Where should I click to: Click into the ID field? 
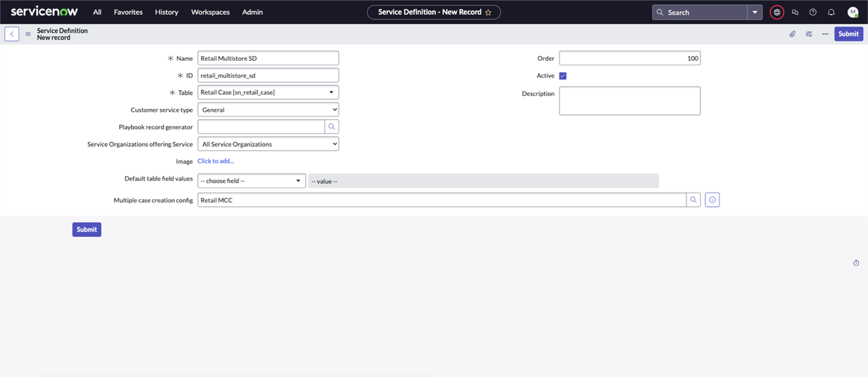[268, 75]
